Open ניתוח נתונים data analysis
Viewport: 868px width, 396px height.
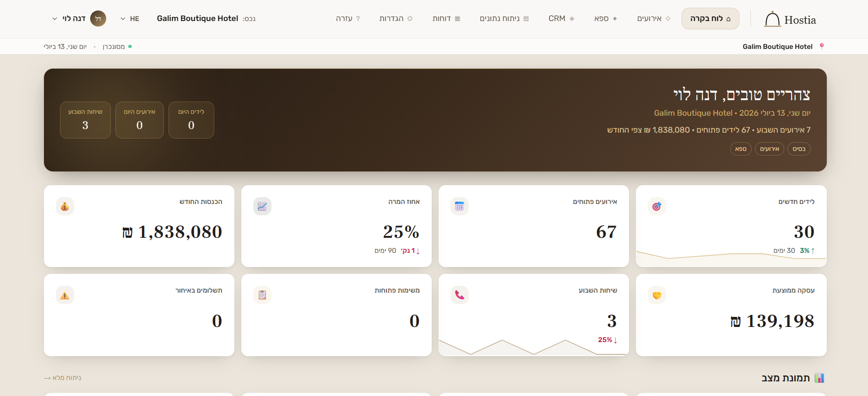(x=504, y=19)
